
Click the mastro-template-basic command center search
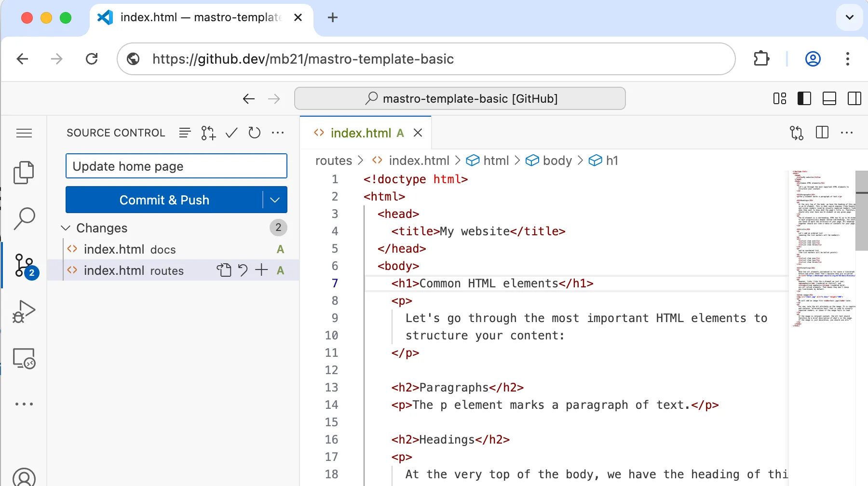tap(460, 98)
